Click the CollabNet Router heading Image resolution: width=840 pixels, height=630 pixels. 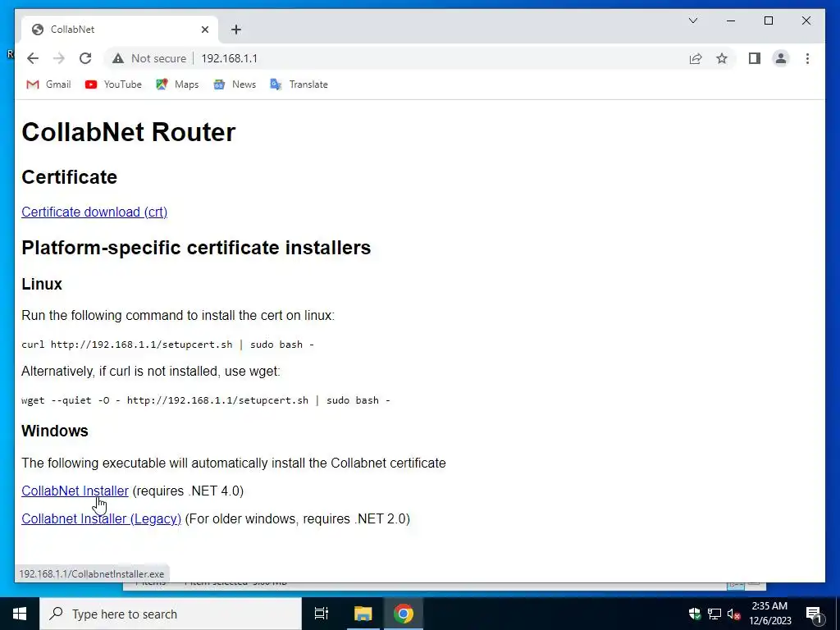[x=129, y=132]
